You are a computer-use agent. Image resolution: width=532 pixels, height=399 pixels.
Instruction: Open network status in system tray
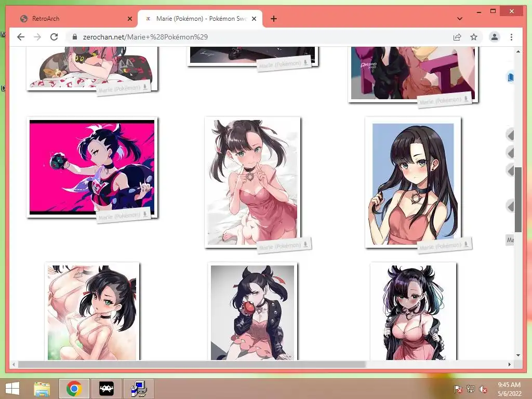point(470,389)
